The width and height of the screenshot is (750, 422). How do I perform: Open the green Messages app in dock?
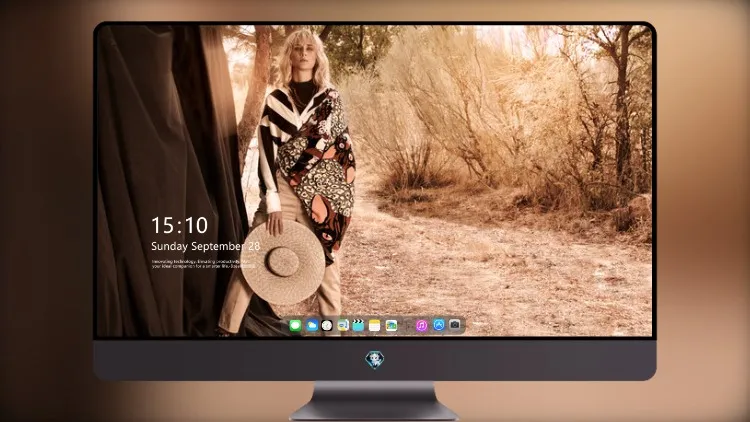tap(295, 325)
